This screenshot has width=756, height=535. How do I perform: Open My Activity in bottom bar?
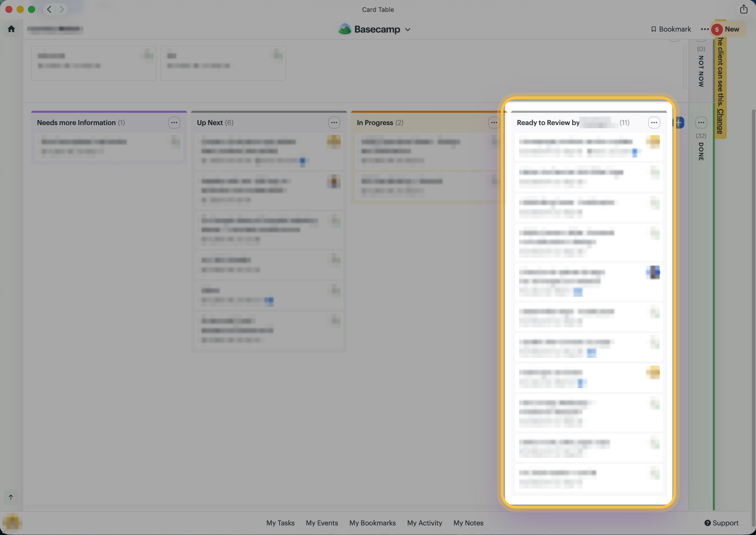point(424,523)
